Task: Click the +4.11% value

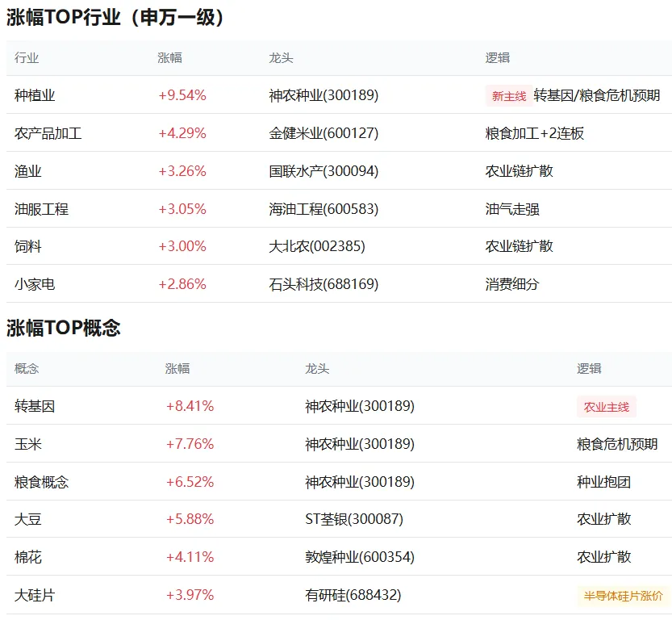Action: 190,557
